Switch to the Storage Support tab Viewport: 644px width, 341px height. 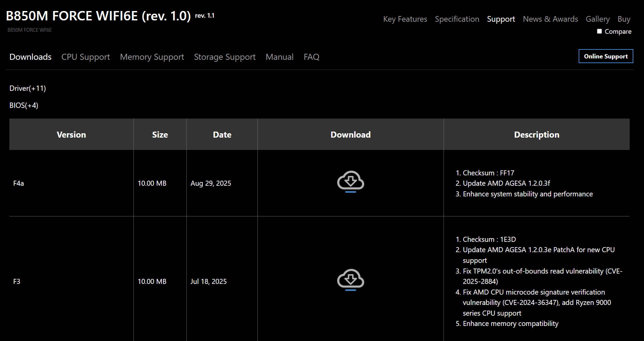[x=225, y=57]
